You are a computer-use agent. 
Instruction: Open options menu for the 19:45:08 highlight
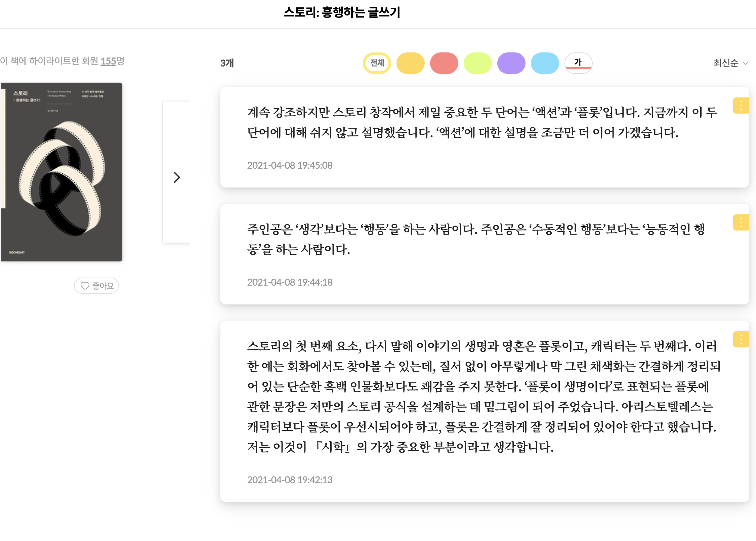(741, 106)
